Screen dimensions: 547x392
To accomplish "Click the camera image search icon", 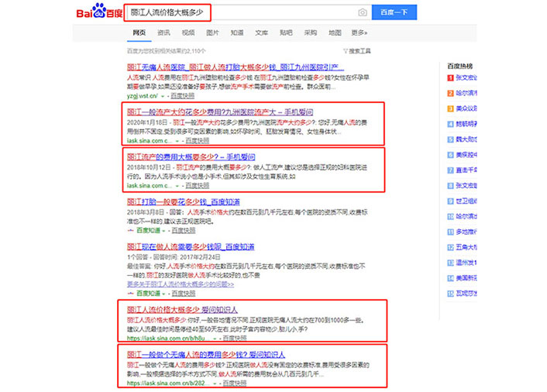I will [x=362, y=12].
